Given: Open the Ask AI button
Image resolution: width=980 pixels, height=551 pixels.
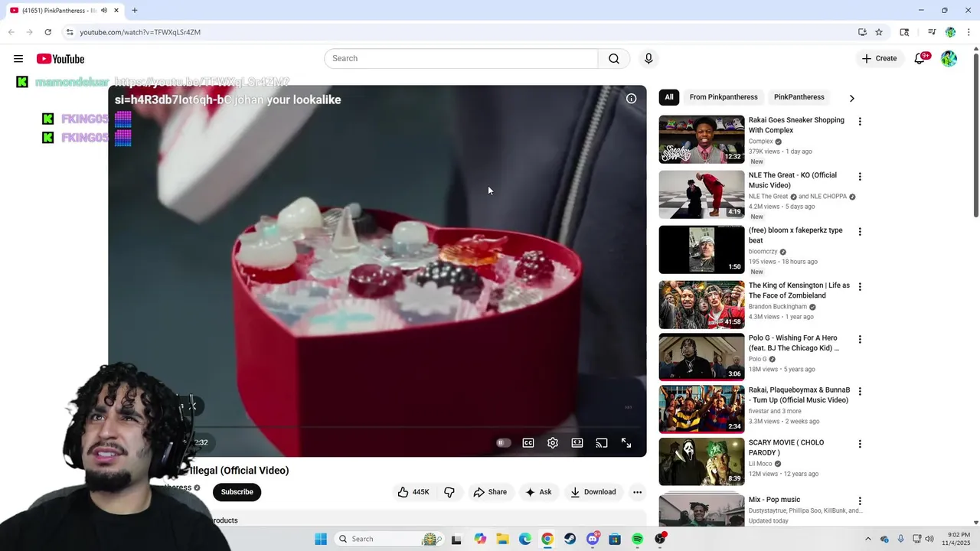Looking at the screenshot, I should [x=538, y=492].
